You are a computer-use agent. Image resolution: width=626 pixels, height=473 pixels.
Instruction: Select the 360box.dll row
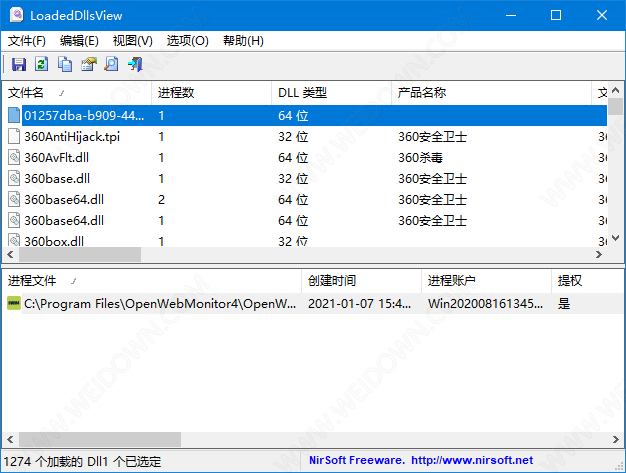(x=305, y=241)
